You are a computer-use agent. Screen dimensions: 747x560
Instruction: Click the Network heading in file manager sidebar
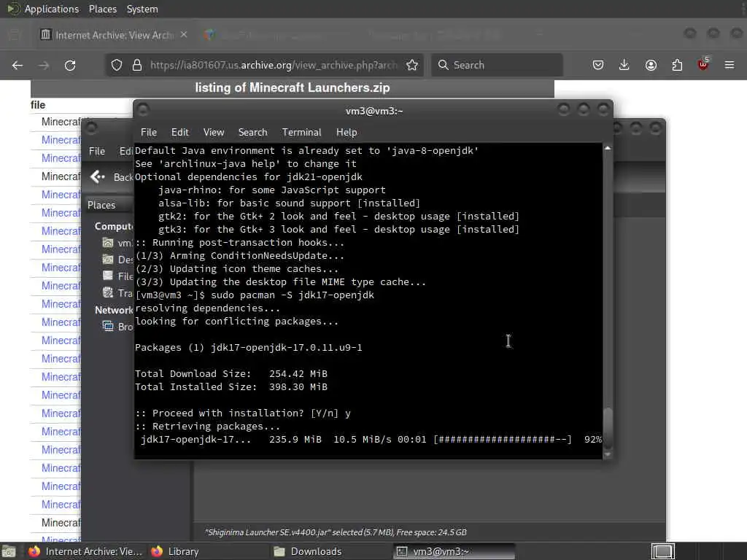click(x=113, y=310)
